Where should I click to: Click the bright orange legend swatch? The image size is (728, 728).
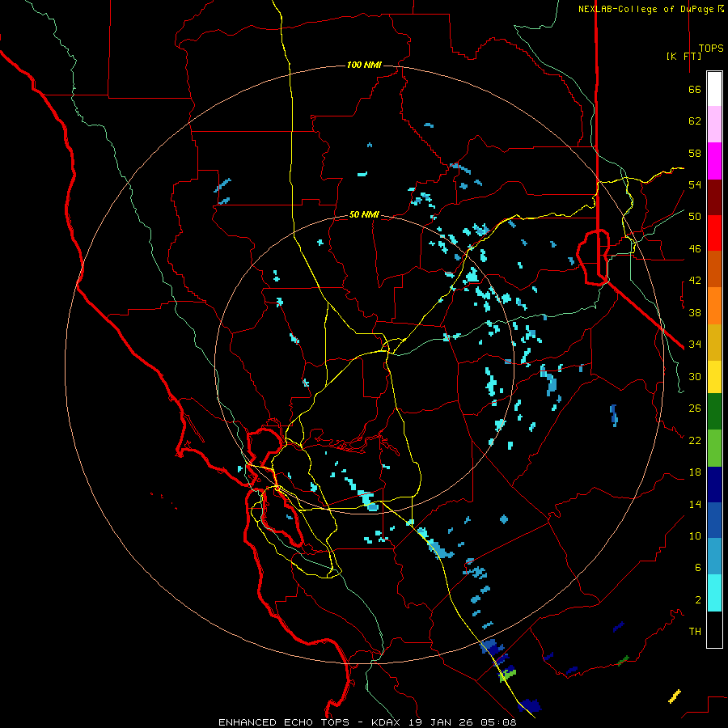coord(714,306)
